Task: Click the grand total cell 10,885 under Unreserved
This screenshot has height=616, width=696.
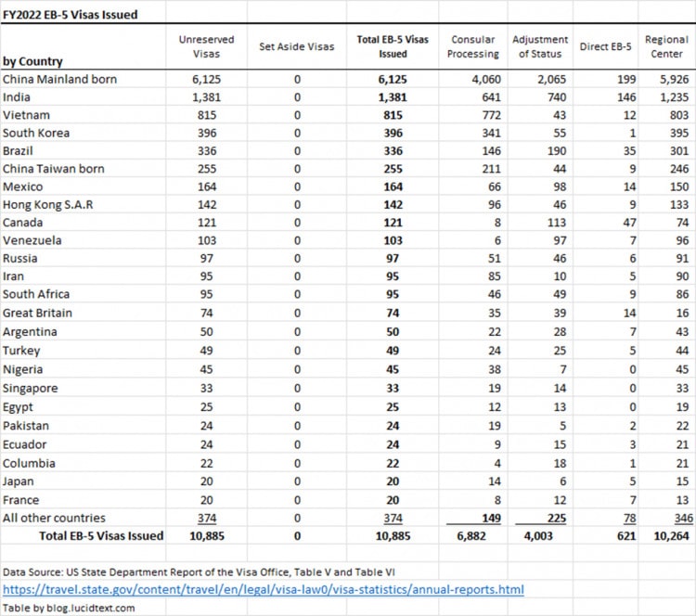Action: (207, 536)
